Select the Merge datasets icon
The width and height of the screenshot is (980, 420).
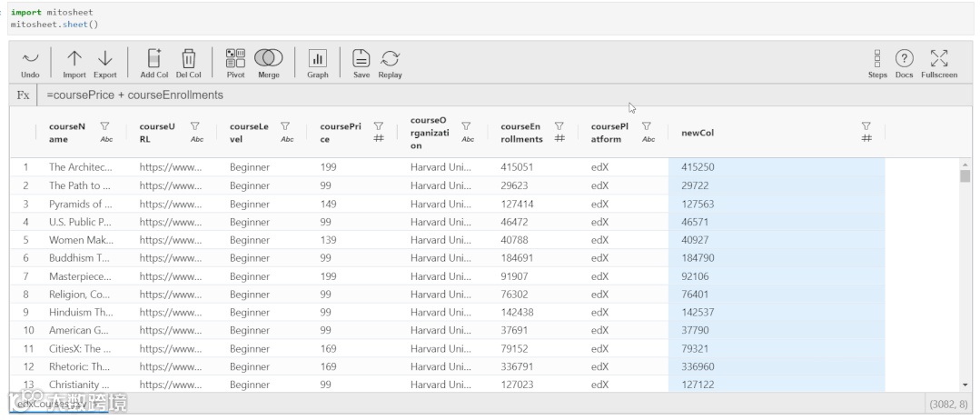click(x=268, y=58)
